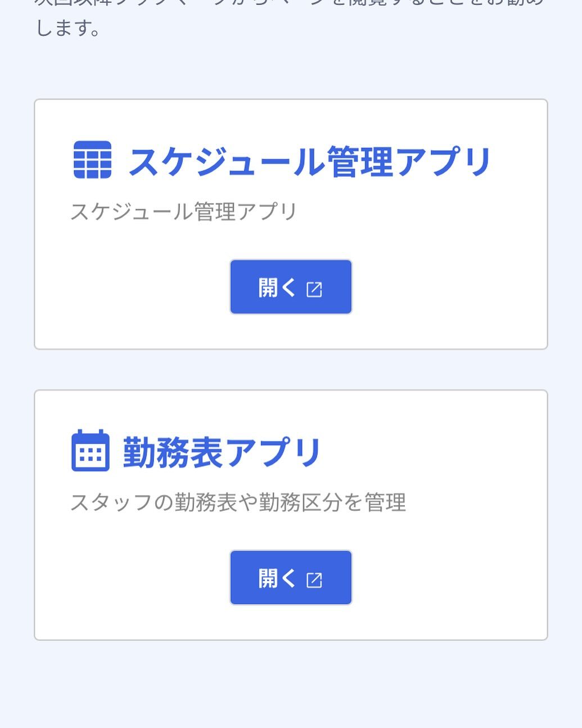Click the empty gap between the two app cards

coord(291,370)
